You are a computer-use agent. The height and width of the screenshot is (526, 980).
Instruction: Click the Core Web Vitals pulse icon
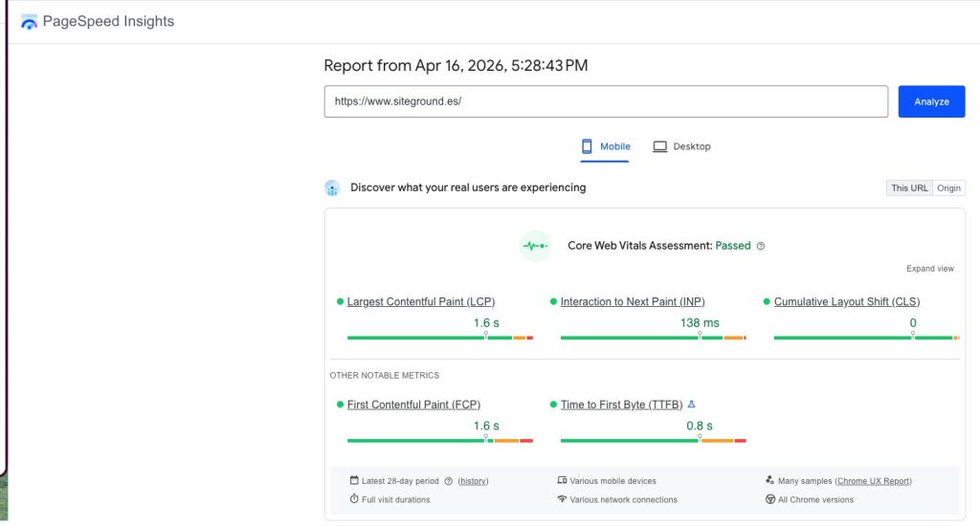535,246
